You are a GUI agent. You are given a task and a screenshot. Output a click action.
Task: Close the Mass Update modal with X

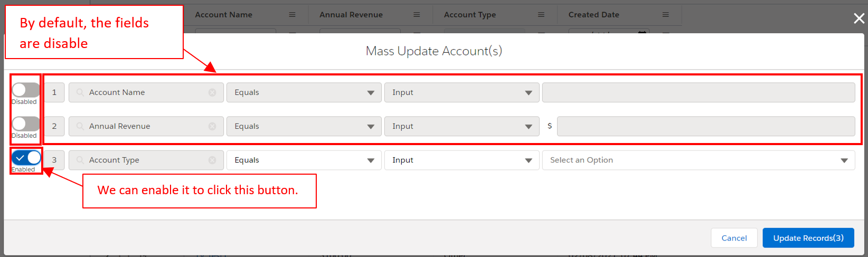[859, 18]
